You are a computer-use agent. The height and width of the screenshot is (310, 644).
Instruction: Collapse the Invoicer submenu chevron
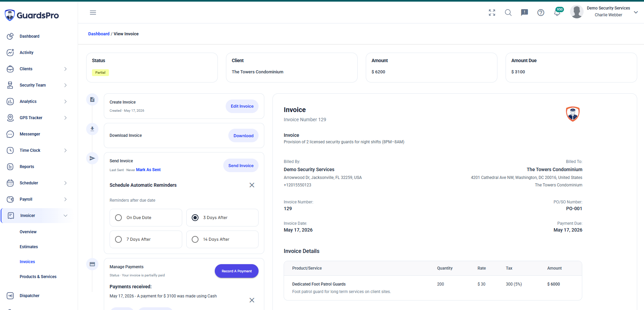pos(65,216)
